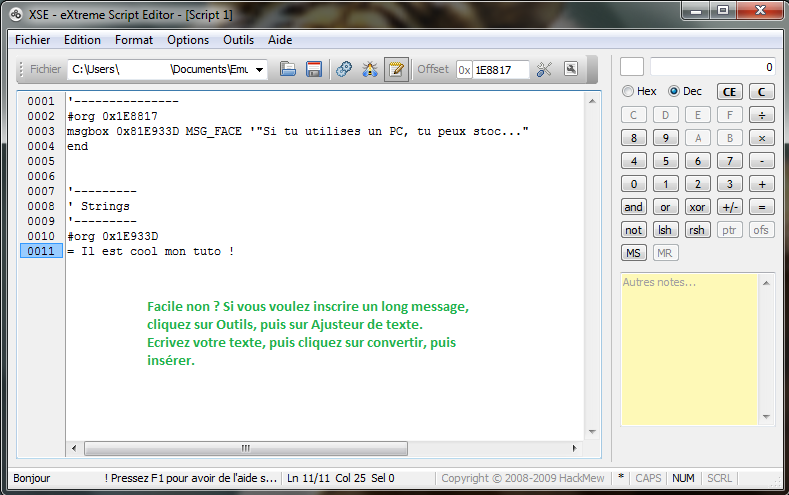Open the Outils menu
Image resolution: width=789 pixels, height=495 pixels.
point(238,40)
